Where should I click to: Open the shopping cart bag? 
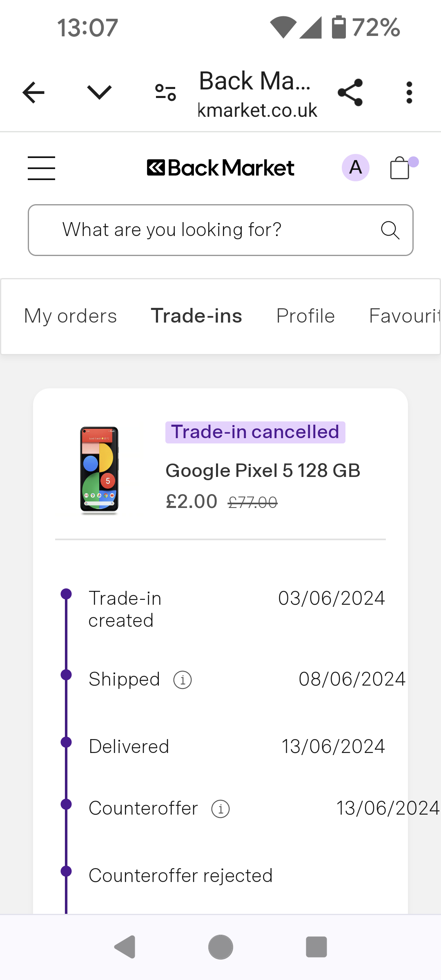click(400, 168)
